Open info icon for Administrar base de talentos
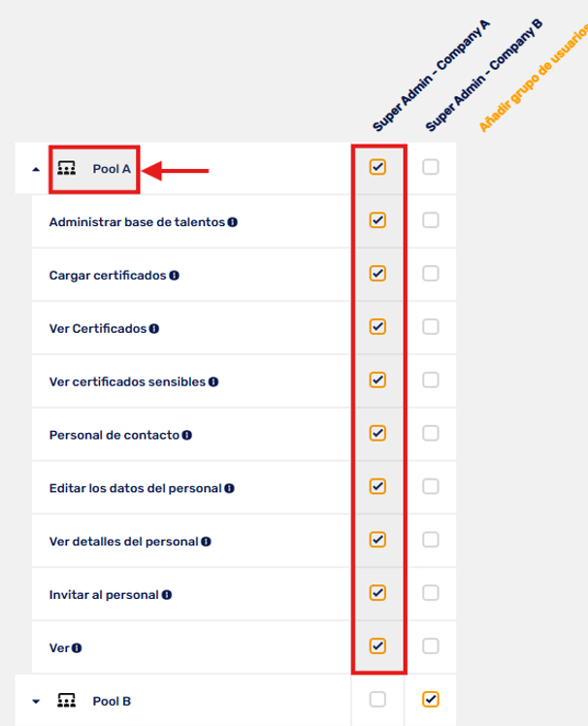 tap(233, 222)
